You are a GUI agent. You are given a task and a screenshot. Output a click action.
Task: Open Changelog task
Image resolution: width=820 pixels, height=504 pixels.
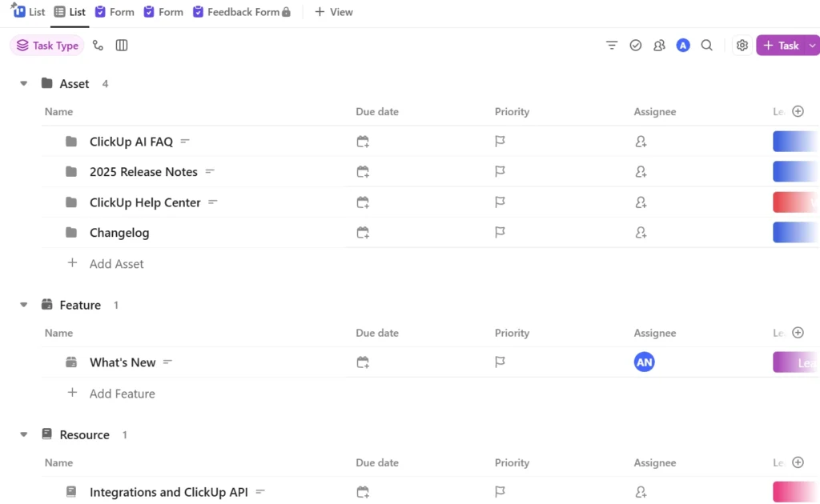pyautogui.click(x=119, y=233)
